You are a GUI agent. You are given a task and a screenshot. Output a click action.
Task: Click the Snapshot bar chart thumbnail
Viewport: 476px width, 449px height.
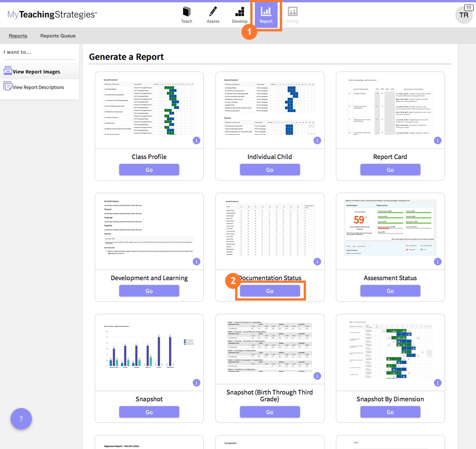tap(149, 348)
